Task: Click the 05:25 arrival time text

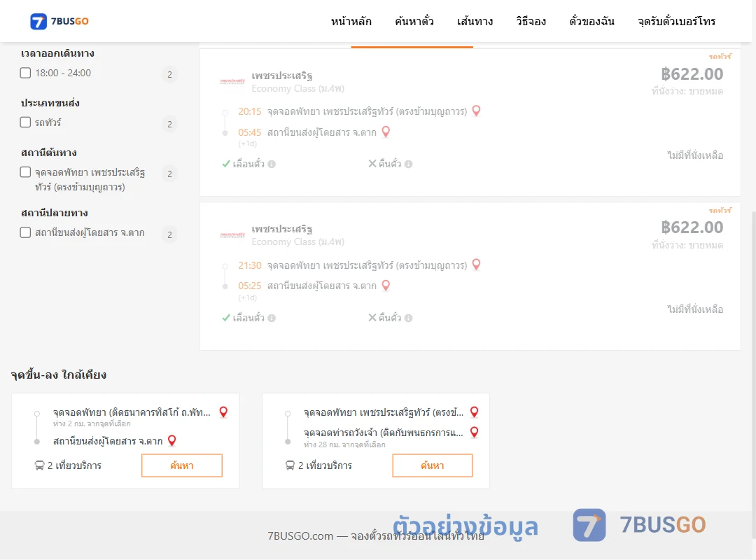Action: click(x=249, y=286)
